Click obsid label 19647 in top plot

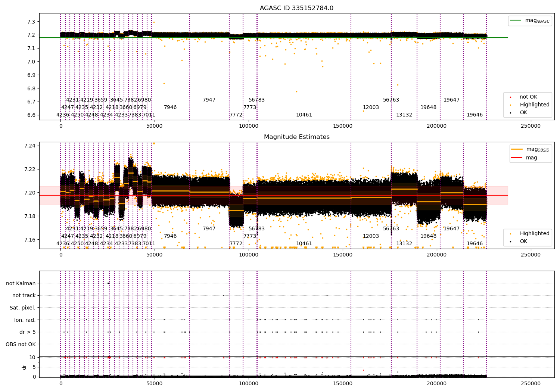[x=451, y=100]
